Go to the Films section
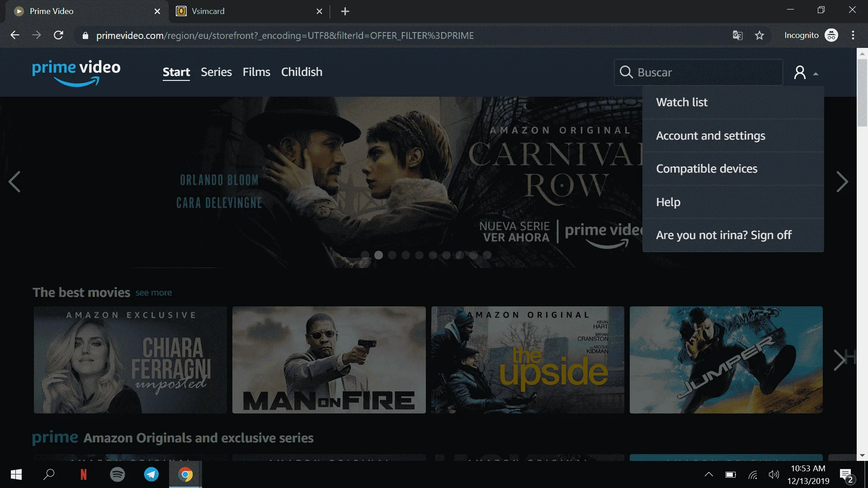Viewport: 868px width, 488px height. pyautogui.click(x=256, y=72)
